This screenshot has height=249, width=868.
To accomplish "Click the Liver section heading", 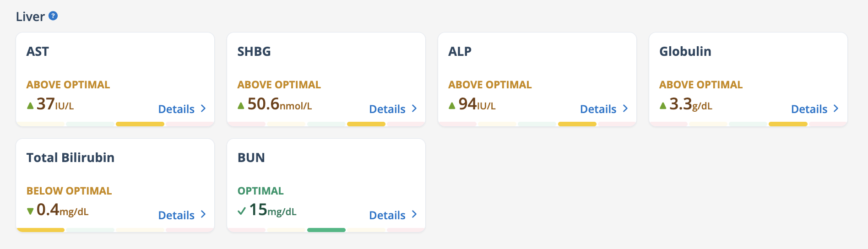I will [x=30, y=16].
